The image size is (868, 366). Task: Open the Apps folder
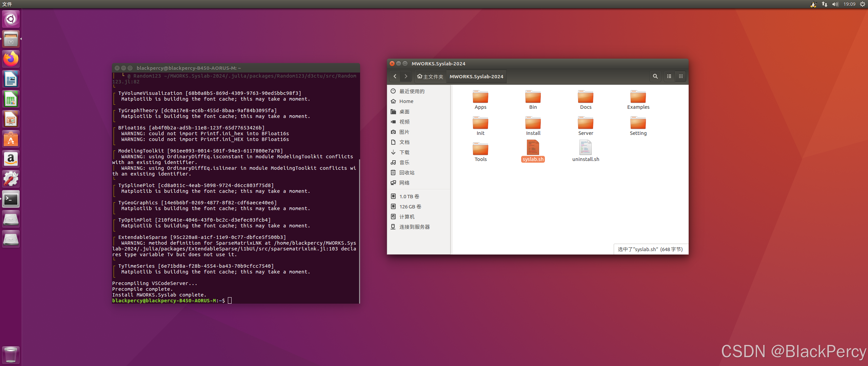(480, 100)
